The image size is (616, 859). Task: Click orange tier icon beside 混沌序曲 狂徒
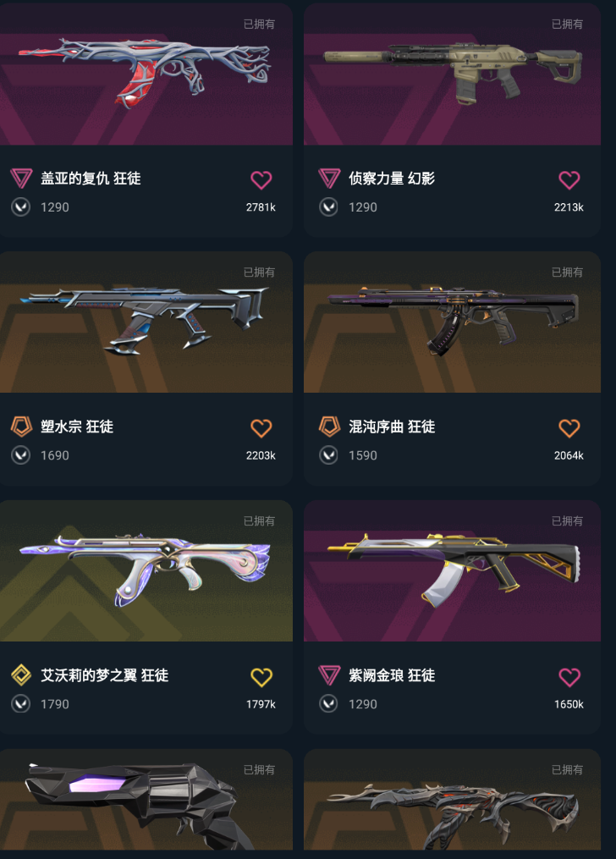329,427
